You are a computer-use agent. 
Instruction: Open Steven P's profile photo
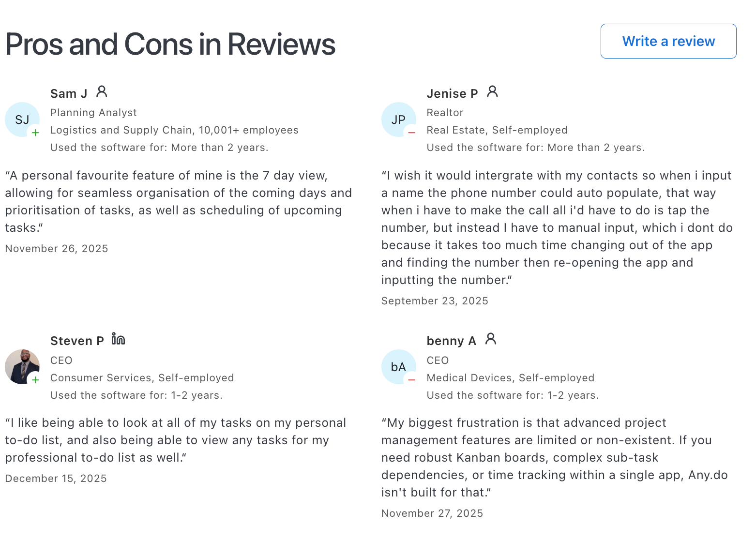[x=21, y=366]
